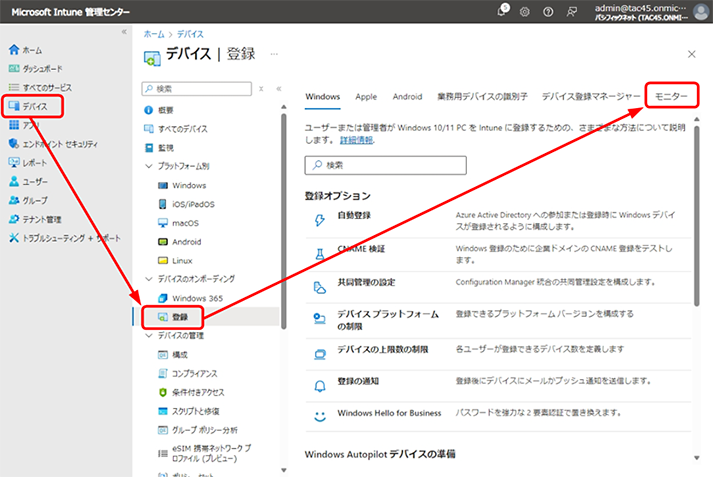
Task: Select Android under プラットフォーム別
Action: tap(180, 241)
